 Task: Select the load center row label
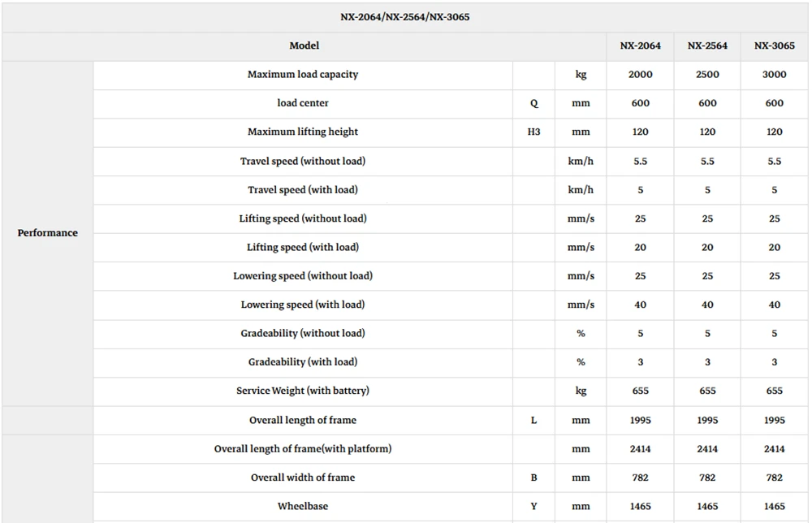[303, 103]
